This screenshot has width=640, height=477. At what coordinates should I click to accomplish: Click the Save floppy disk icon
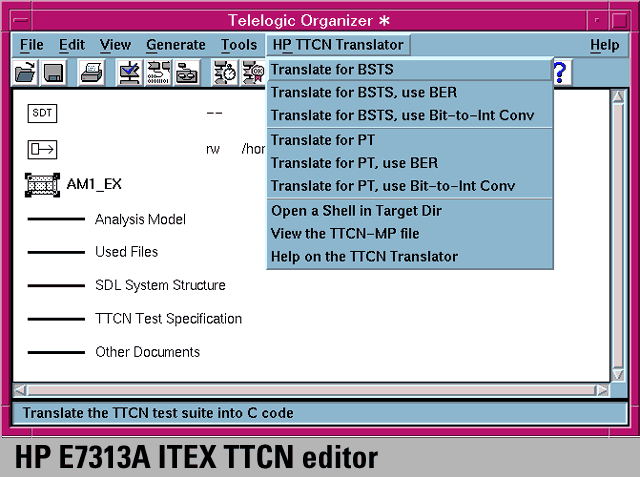click(53, 72)
